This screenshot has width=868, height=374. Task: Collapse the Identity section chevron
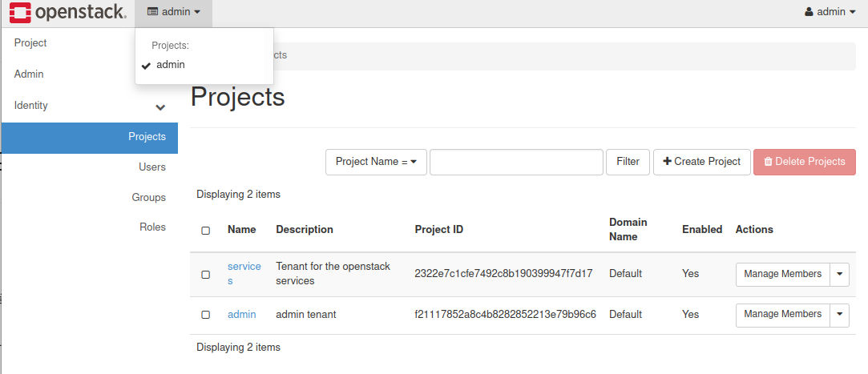[160, 107]
